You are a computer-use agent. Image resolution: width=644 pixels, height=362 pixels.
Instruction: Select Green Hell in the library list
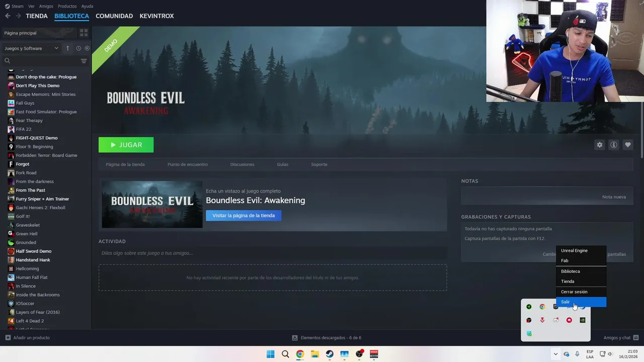26,234
